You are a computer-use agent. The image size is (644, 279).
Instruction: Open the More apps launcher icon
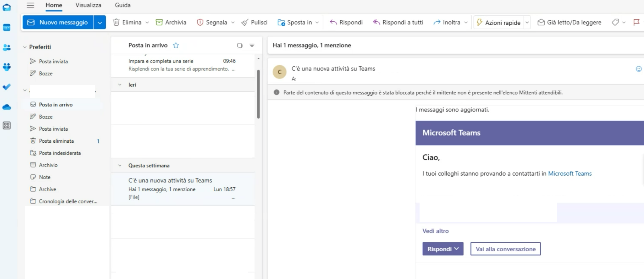(7, 126)
